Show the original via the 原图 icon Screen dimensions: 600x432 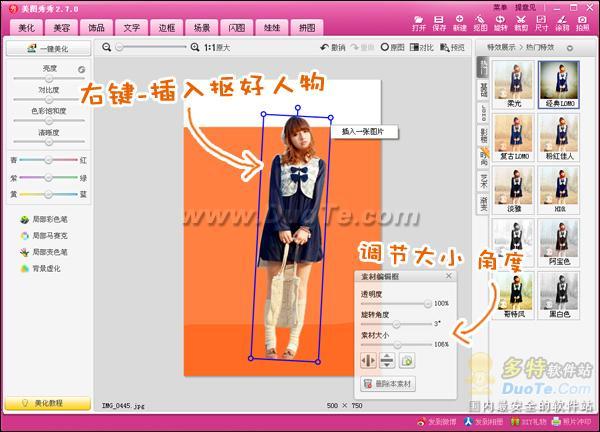pyautogui.click(x=393, y=47)
